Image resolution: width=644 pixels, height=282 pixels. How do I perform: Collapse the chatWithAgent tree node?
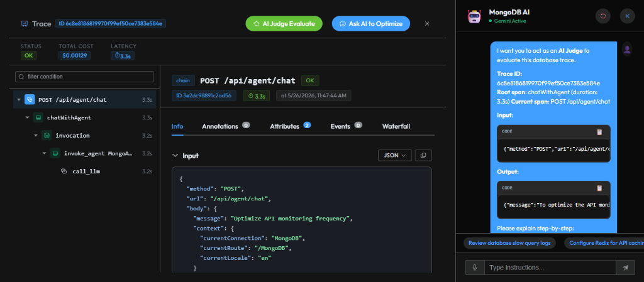[28, 117]
